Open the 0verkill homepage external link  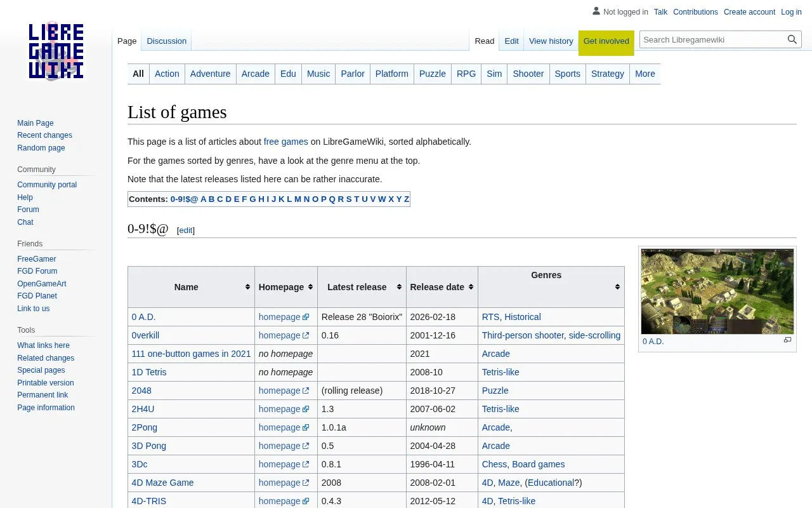click(x=284, y=335)
